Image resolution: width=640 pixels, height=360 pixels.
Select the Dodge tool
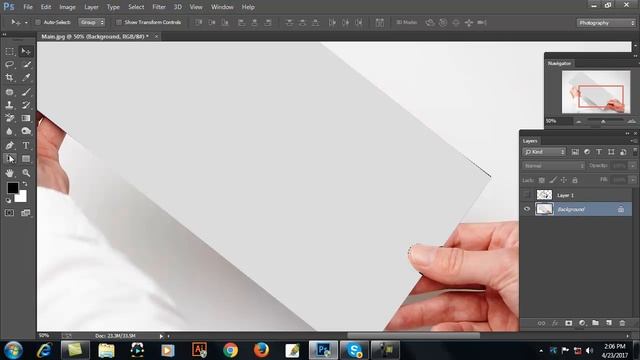(26, 131)
